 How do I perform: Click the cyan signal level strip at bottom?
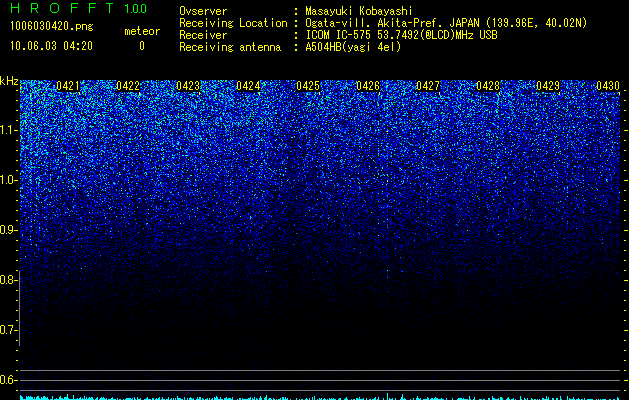click(320, 397)
